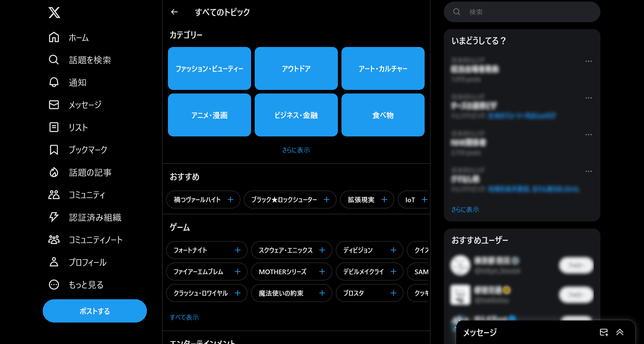Go back with the arrow icon
644x344 pixels.
174,12
